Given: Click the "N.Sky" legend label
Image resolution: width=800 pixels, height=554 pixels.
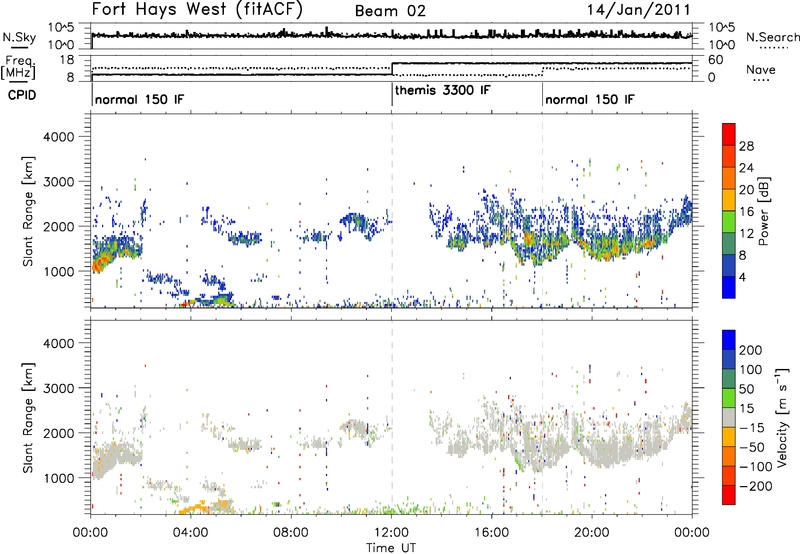Looking at the screenshot, I should [x=19, y=37].
